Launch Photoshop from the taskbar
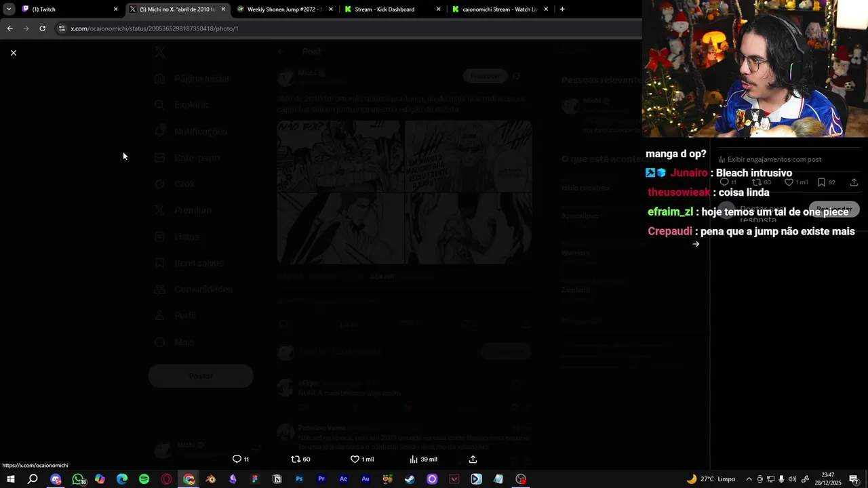Viewport: 868px width, 488px height. 299,479
